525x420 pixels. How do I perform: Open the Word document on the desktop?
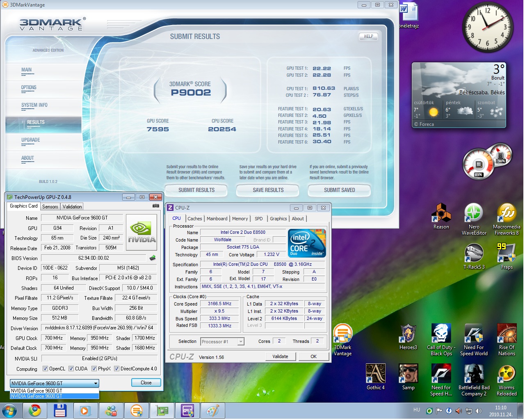(x=409, y=15)
